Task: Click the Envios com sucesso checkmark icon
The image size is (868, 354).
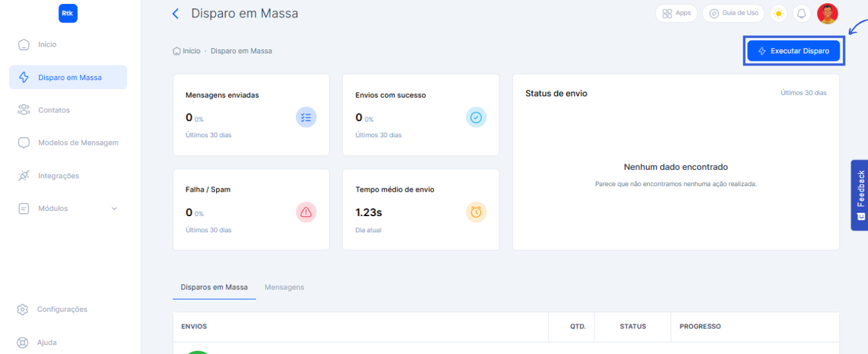Action: tap(476, 117)
